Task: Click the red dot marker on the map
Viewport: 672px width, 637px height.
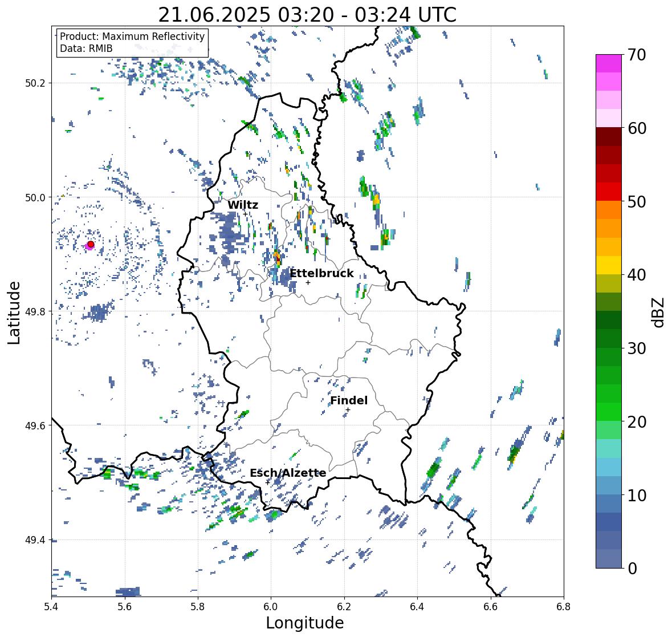Action: 91,244
